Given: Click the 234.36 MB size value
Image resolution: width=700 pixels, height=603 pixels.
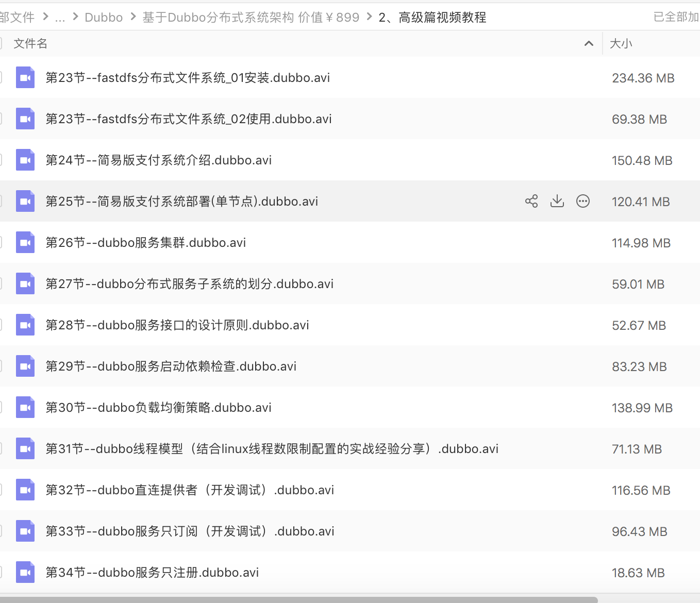Looking at the screenshot, I should [643, 78].
